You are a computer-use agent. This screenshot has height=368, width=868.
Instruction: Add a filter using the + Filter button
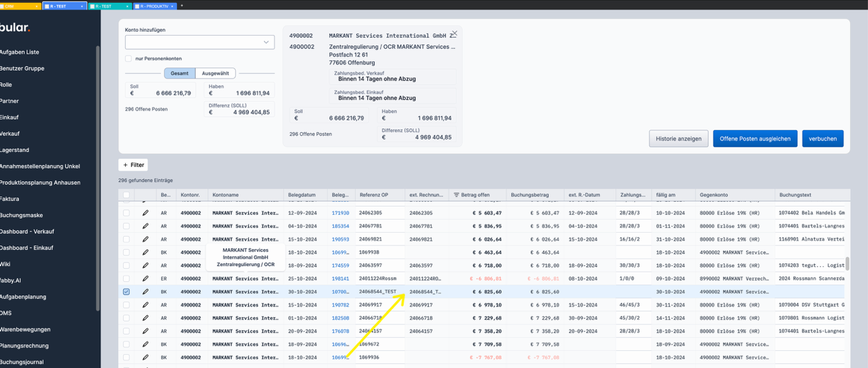pyautogui.click(x=133, y=165)
